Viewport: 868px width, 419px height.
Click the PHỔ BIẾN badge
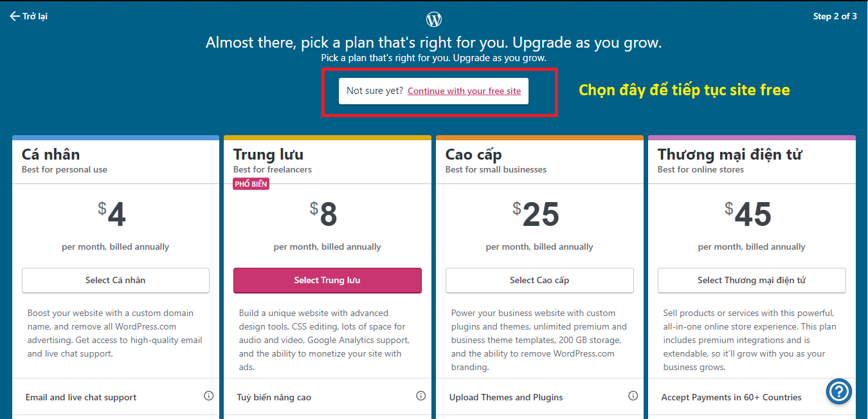coord(251,184)
